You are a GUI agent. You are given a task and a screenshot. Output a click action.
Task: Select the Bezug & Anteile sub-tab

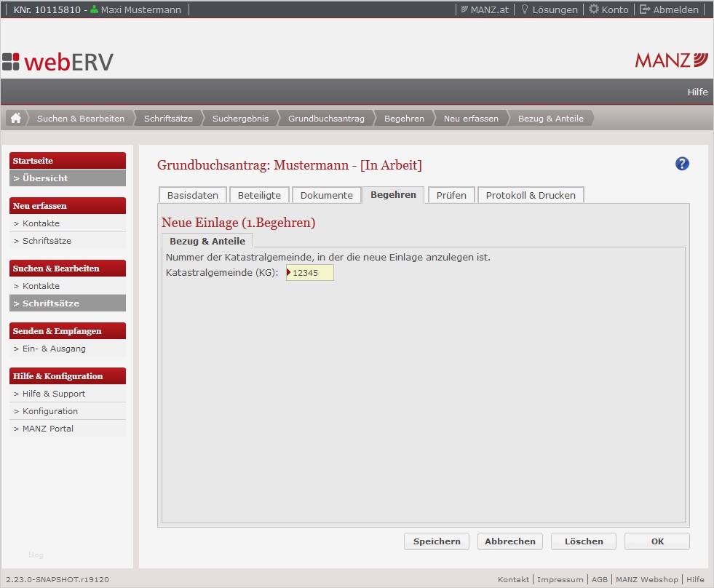pos(207,241)
